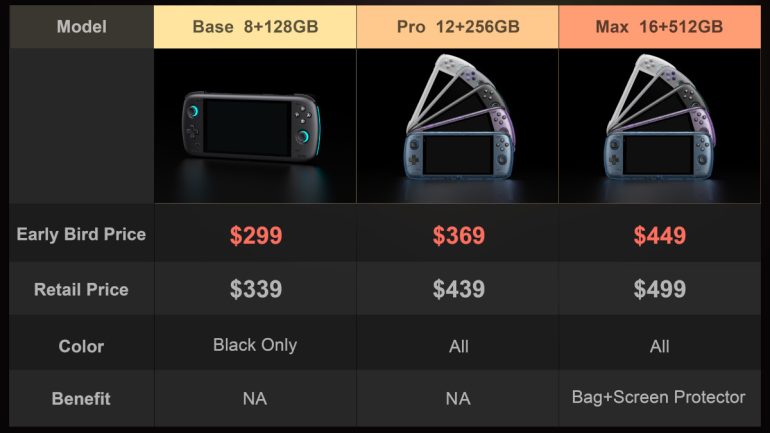Click the $339 retail price
Viewport: 770px width, 433px height.
tap(256, 290)
